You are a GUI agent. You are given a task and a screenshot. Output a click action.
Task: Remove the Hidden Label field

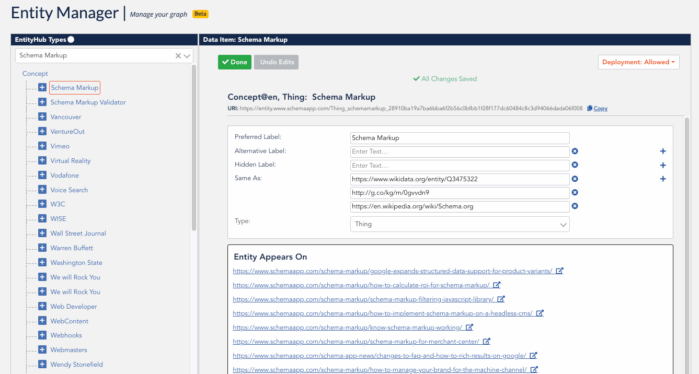(x=575, y=165)
